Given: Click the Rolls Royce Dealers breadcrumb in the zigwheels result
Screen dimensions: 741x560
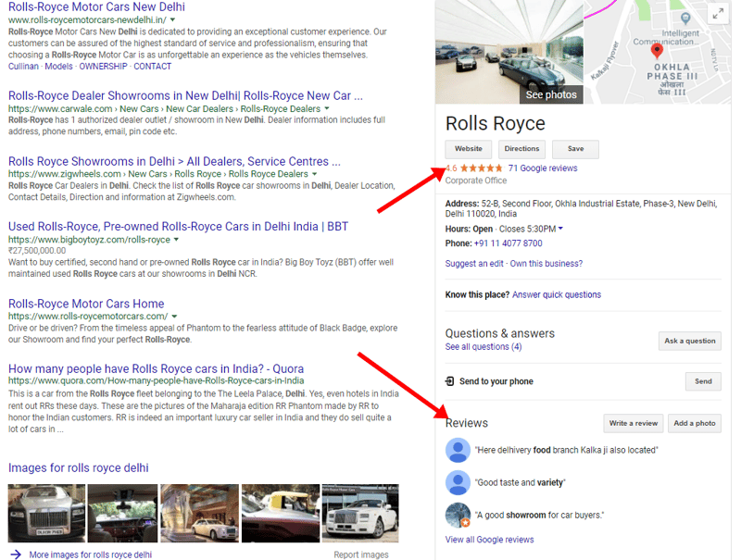Looking at the screenshot, I should (268, 174).
